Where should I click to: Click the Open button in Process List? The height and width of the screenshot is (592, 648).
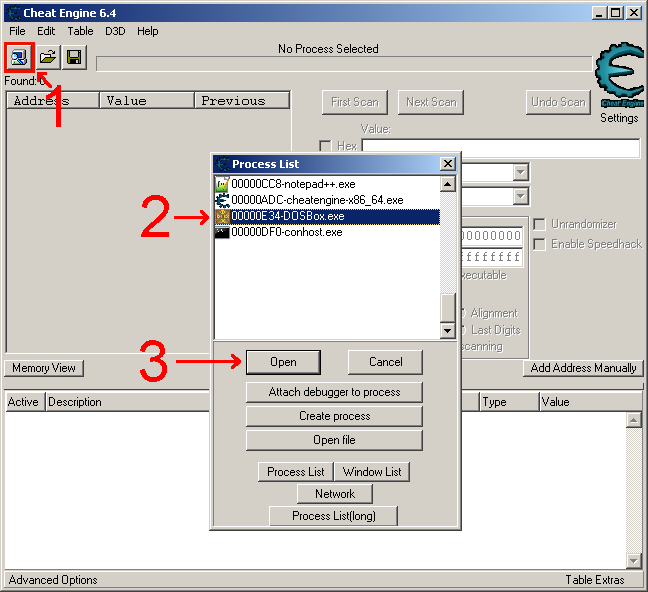[x=283, y=362]
